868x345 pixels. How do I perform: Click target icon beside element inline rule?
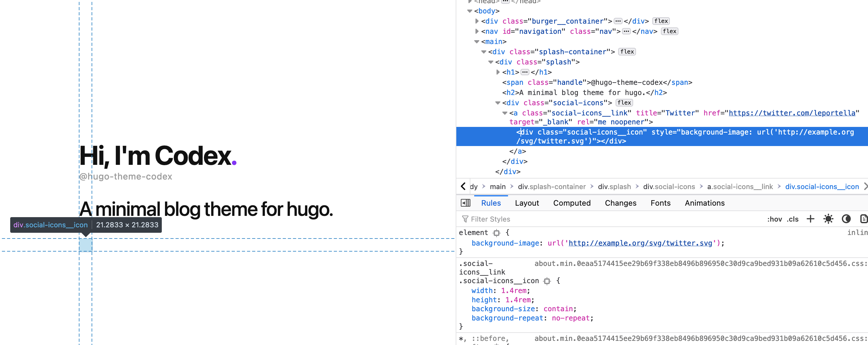click(497, 232)
